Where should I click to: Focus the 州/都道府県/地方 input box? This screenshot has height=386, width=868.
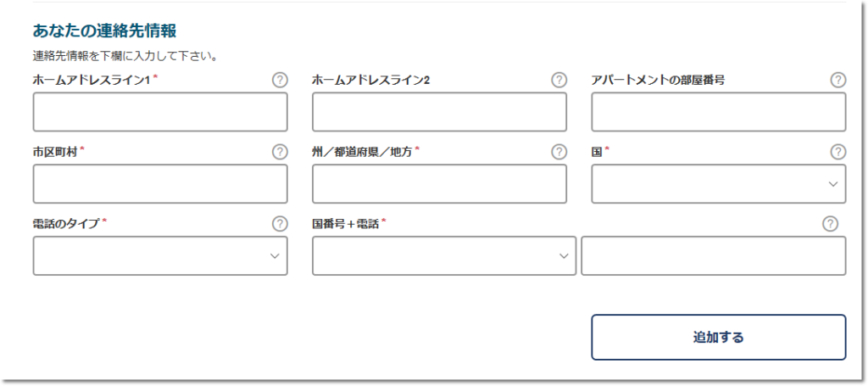click(x=440, y=184)
